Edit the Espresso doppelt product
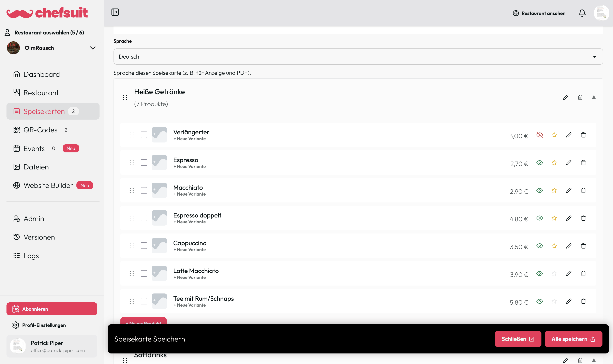The height and width of the screenshot is (364, 613). point(569,218)
